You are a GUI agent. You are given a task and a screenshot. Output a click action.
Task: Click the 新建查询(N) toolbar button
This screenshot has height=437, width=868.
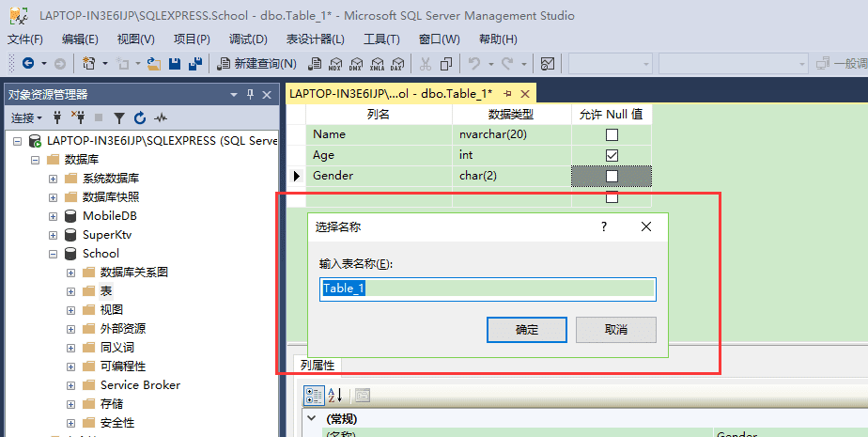[256, 64]
